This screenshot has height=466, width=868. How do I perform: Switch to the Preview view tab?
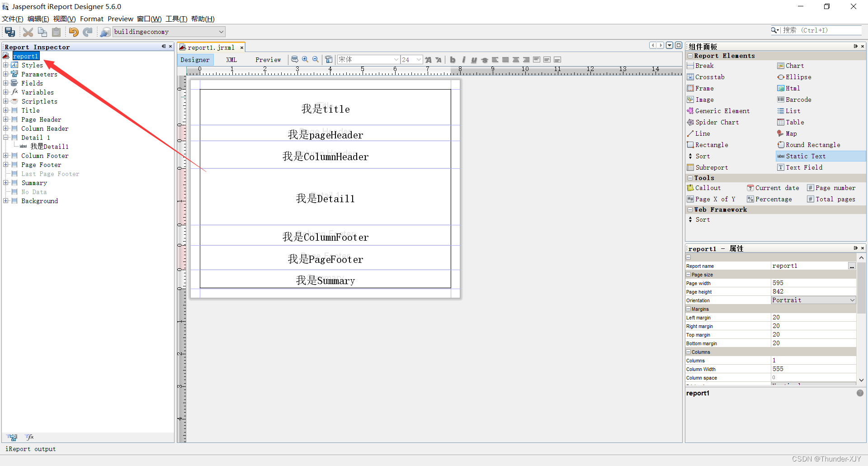point(268,60)
